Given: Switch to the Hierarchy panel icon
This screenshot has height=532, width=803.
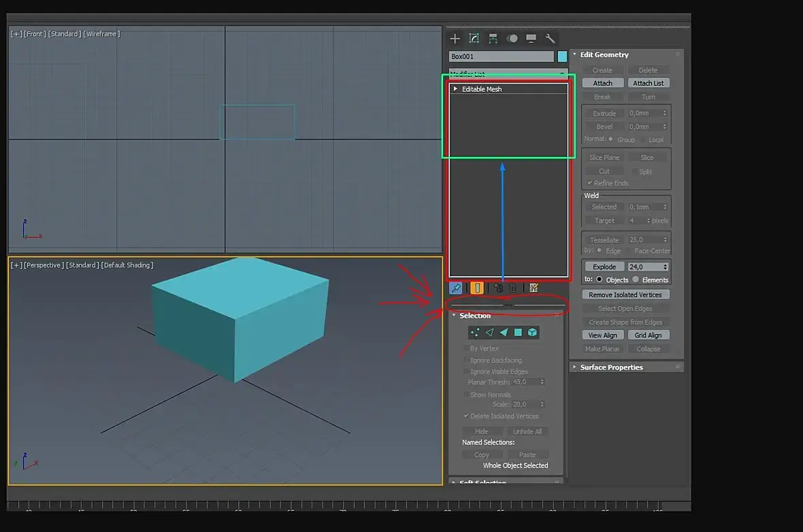Looking at the screenshot, I should point(493,39).
